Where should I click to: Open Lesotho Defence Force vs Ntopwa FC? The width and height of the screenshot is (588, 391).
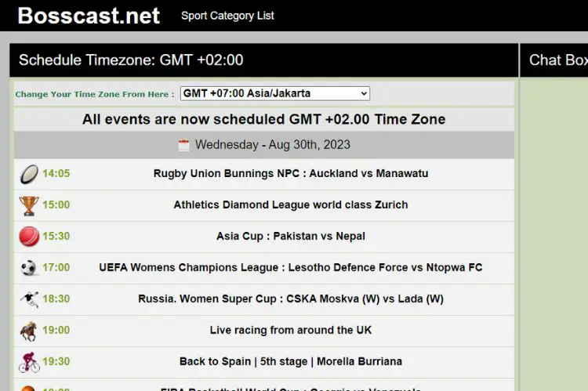pos(291,267)
